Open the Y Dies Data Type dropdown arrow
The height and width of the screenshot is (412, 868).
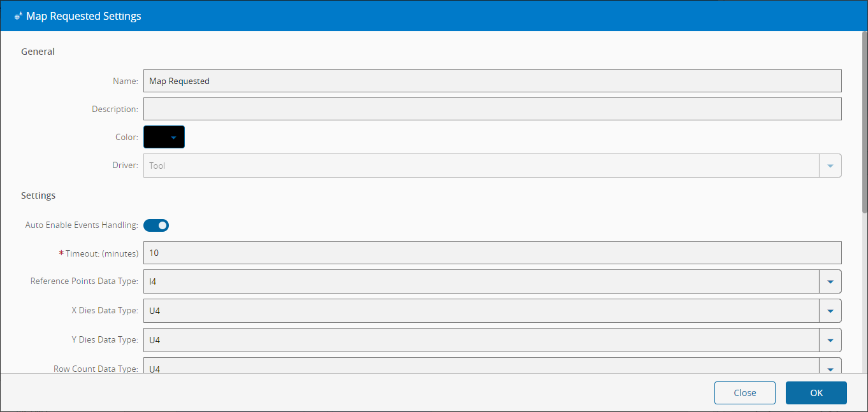click(x=830, y=340)
